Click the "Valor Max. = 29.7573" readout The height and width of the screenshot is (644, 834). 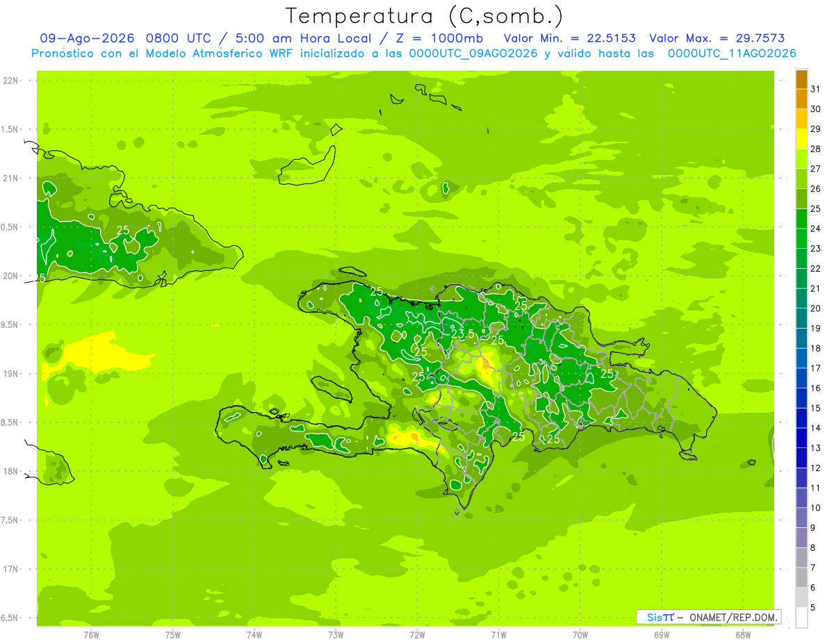tap(717, 38)
